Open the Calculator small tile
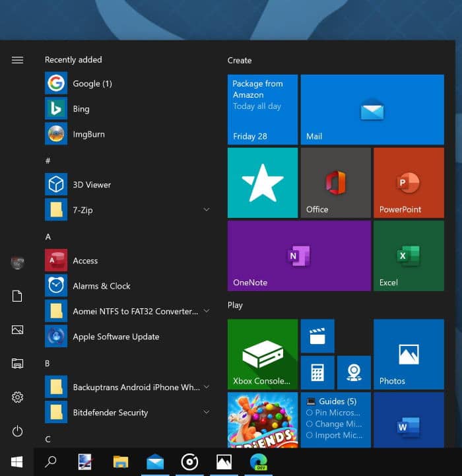Image resolution: width=462 pixels, height=476 pixels. point(317,372)
